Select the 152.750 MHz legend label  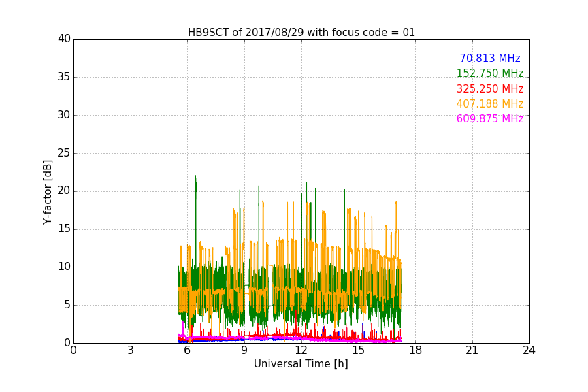click(x=490, y=73)
